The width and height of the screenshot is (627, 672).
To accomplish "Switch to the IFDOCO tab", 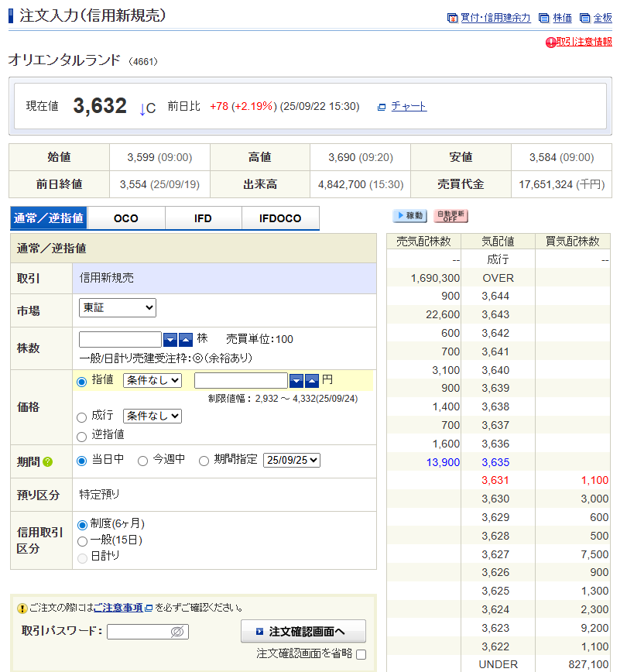I will pos(280,218).
